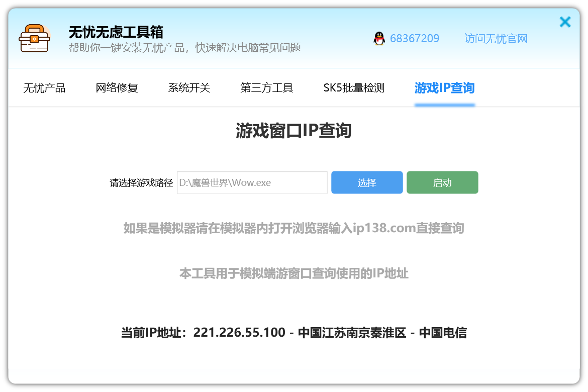
Task: Click the ip138.com emulator hint text
Action: 293,228
